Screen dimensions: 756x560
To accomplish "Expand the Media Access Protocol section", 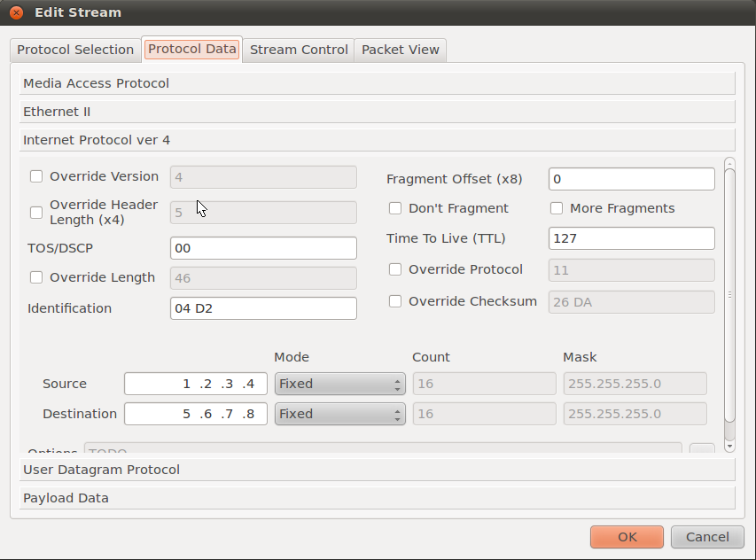I will 377,83.
